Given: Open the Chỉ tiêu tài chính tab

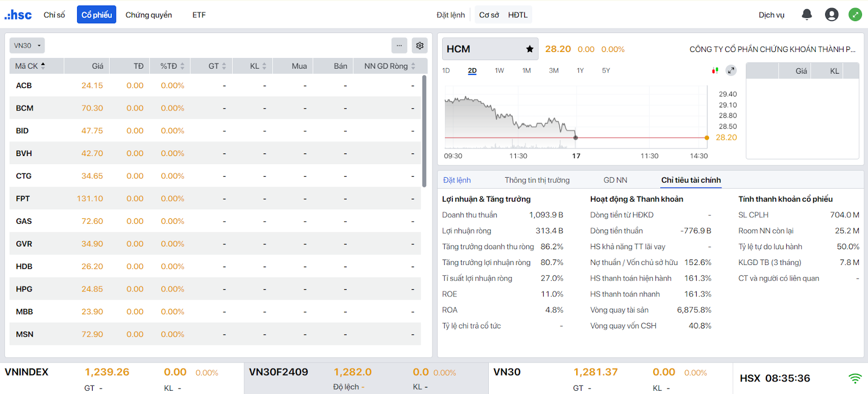Looking at the screenshot, I should [691, 180].
